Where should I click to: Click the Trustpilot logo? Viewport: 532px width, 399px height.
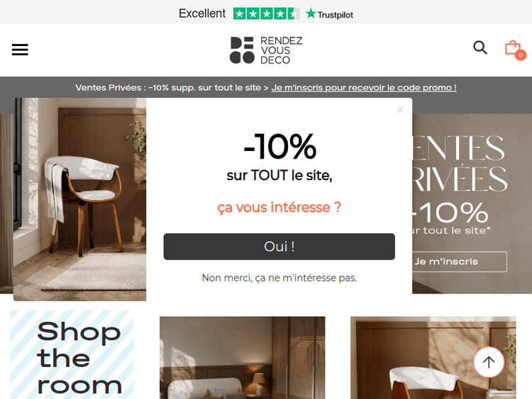coord(329,14)
